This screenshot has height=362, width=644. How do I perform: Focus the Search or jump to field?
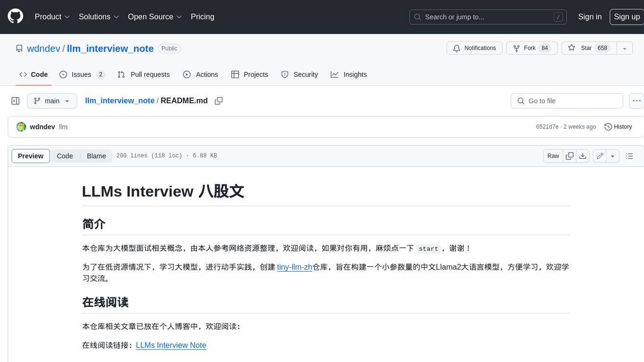(x=489, y=17)
